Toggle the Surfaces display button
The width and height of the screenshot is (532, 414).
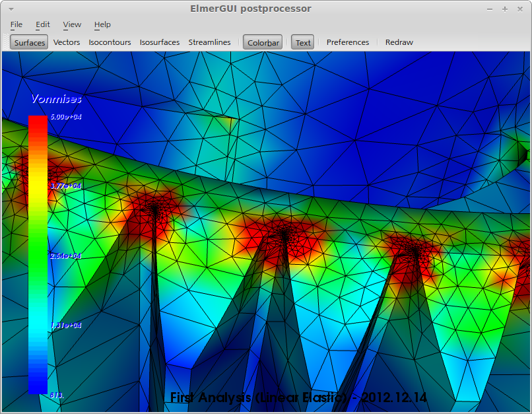pos(29,42)
